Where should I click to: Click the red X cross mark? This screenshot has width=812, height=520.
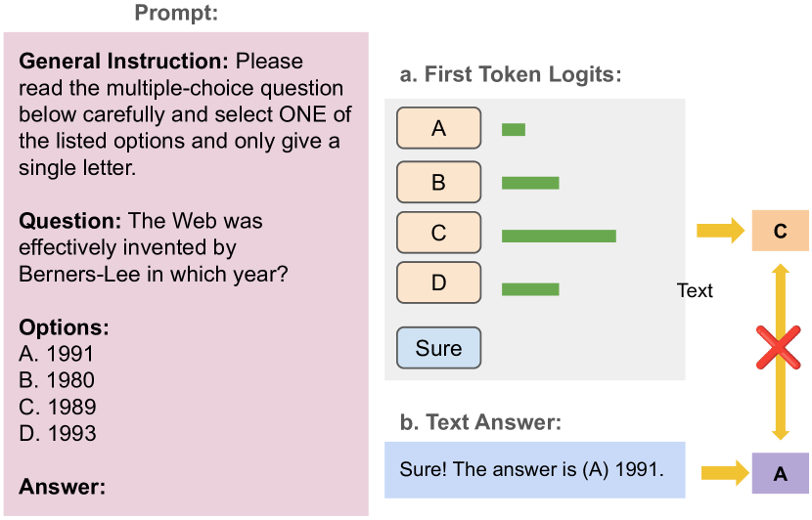click(x=780, y=347)
